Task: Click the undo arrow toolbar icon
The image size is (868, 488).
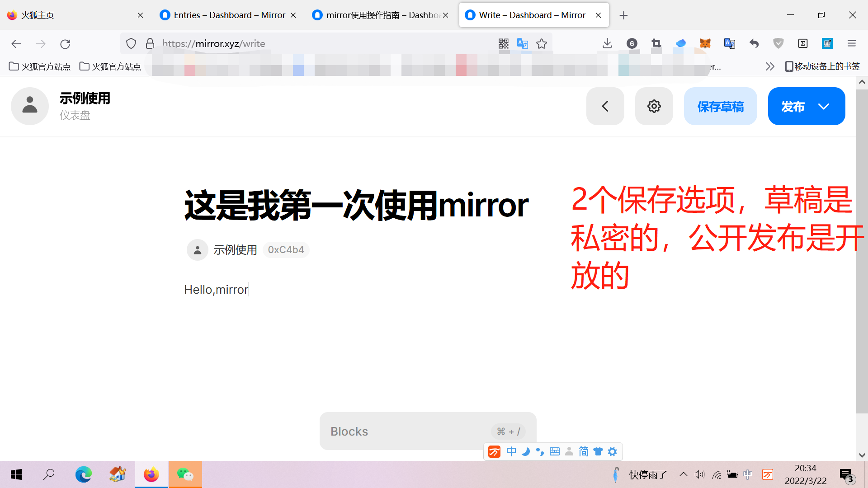Action: tap(754, 43)
